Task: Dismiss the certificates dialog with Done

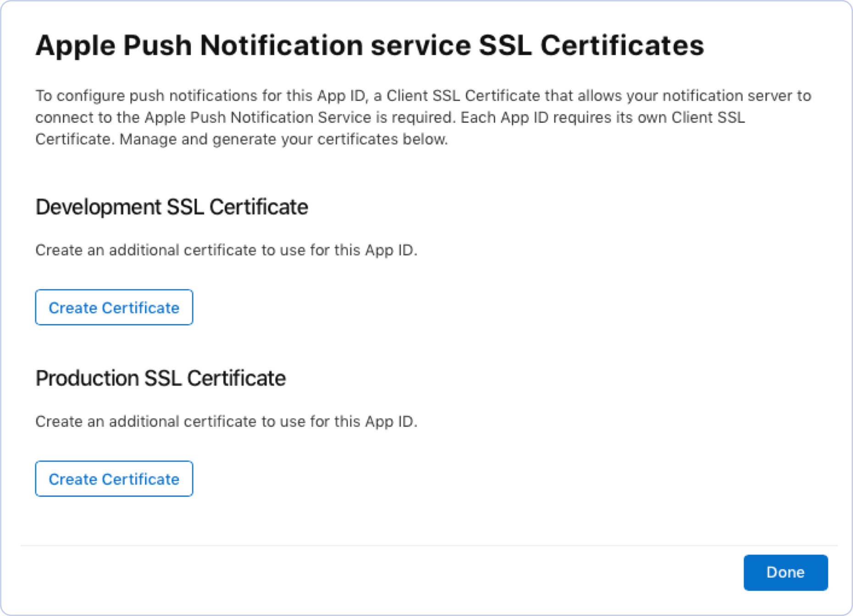Action: click(x=785, y=572)
